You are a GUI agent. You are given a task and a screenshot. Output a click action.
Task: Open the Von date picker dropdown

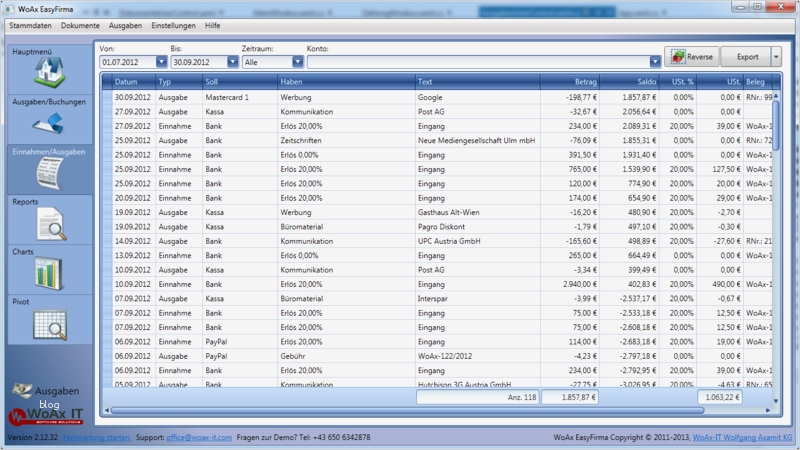point(161,62)
